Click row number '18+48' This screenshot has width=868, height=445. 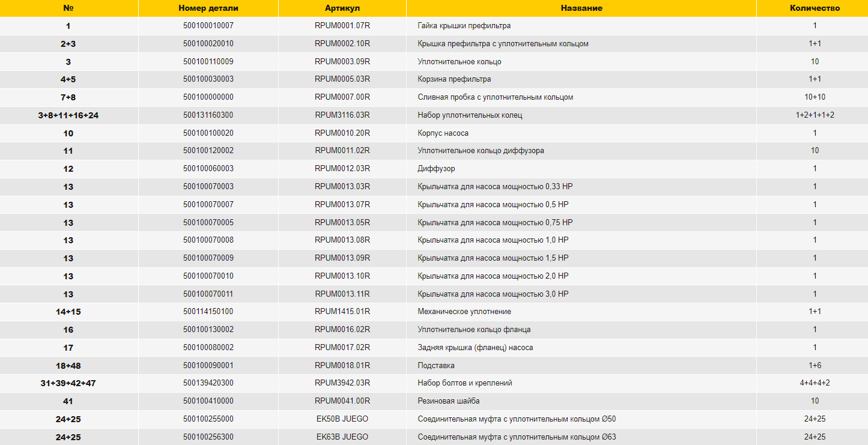(x=68, y=365)
